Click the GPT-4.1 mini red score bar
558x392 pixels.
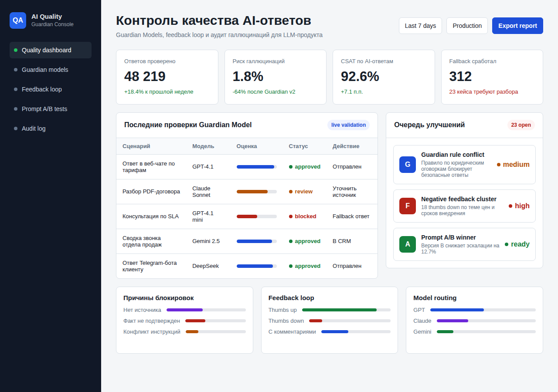click(257, 216)
